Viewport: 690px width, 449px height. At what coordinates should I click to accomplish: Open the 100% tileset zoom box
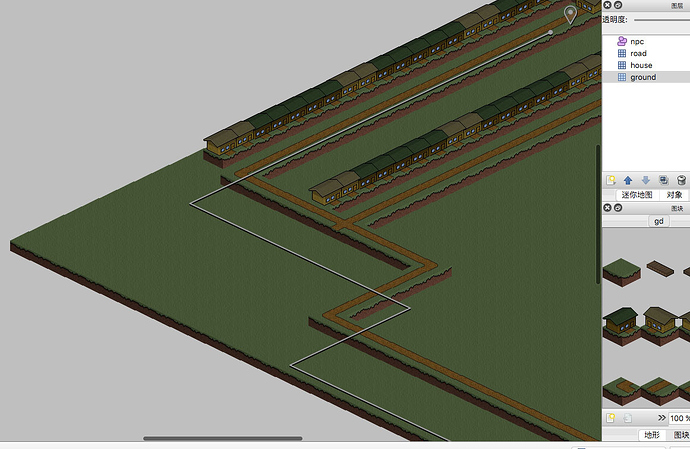coord(679,418)
